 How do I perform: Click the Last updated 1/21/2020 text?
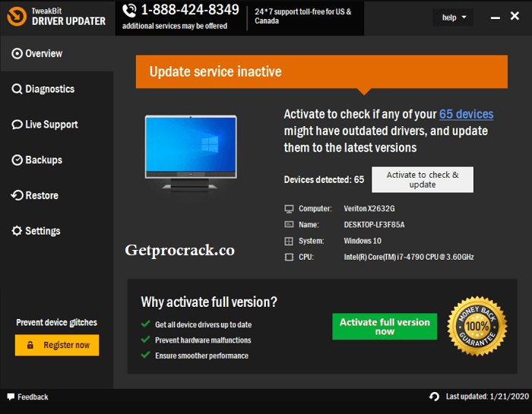tap(487, 397)
